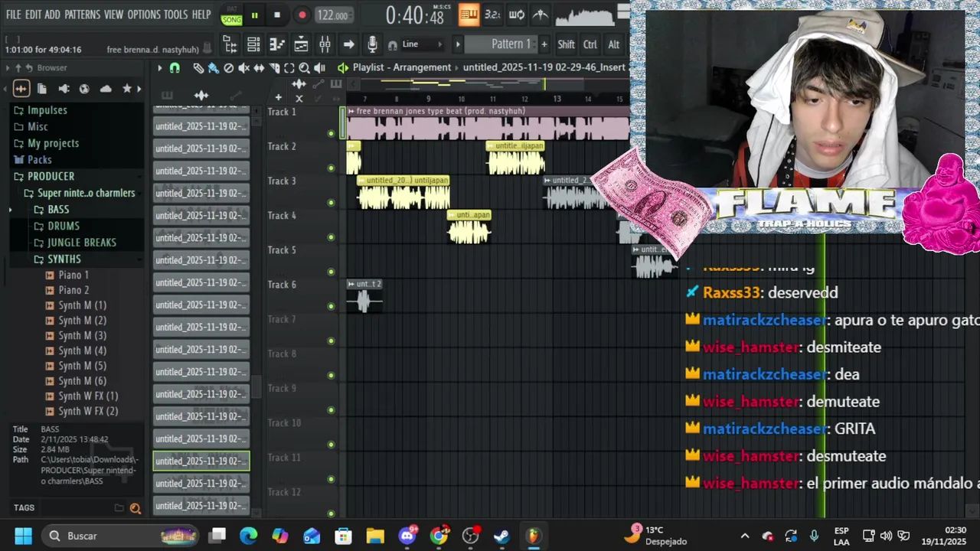Click the speaker plugin browser tab icon
The image size is (980, 551).
[x=64, y=89]
